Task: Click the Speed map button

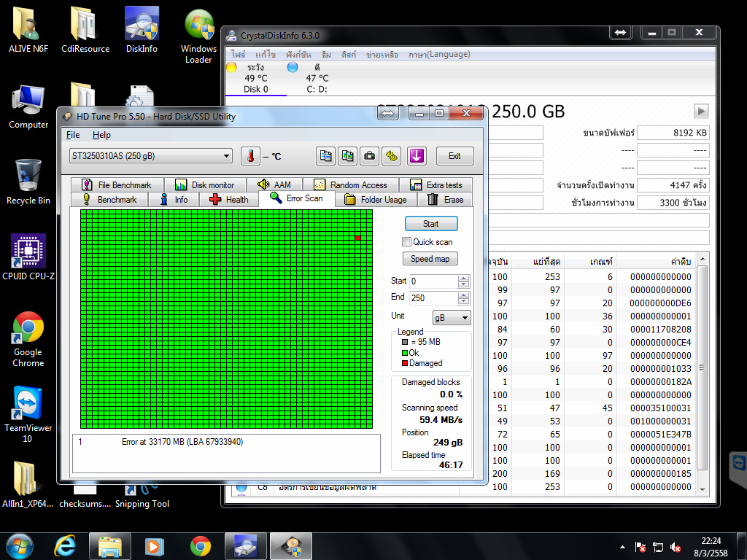Action: click(430, 259)
